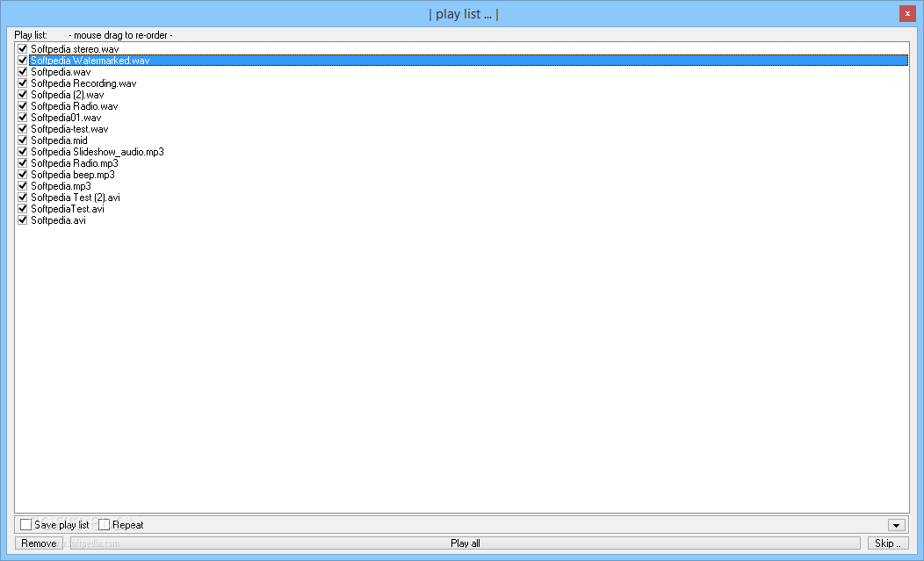Viewport: 924px width, 561px height.
Task: Select Softpedia.mp3 entry
Action: click(x=61, y=185)
